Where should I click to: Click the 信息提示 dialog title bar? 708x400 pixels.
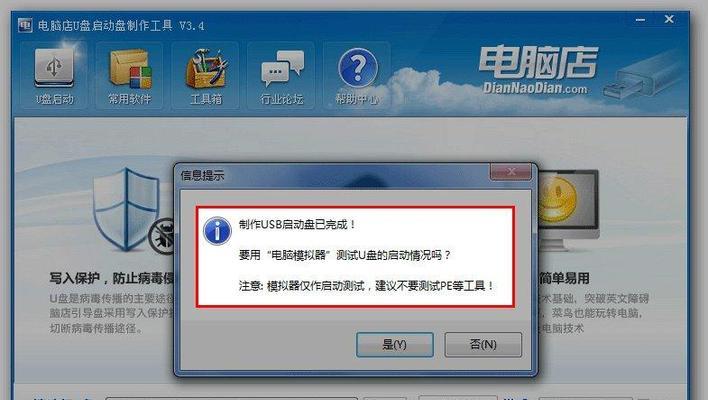334,175
